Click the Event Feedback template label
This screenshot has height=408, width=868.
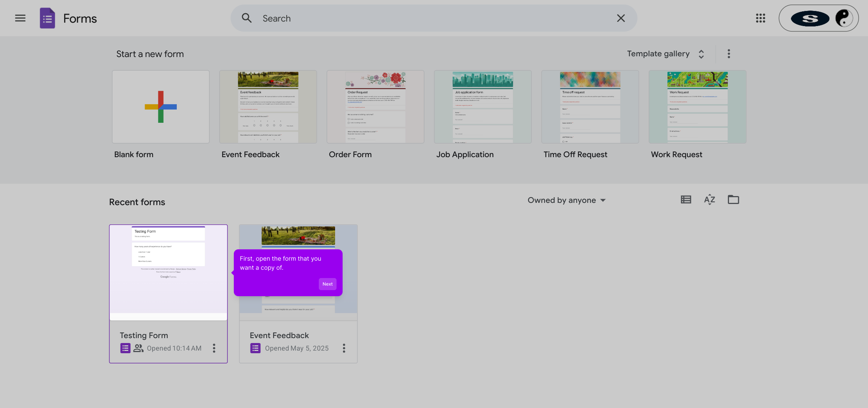click(x=250, y=155)
